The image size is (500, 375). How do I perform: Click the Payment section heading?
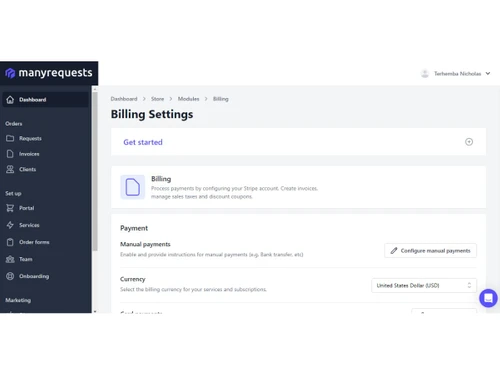click(x=134, y=228)
